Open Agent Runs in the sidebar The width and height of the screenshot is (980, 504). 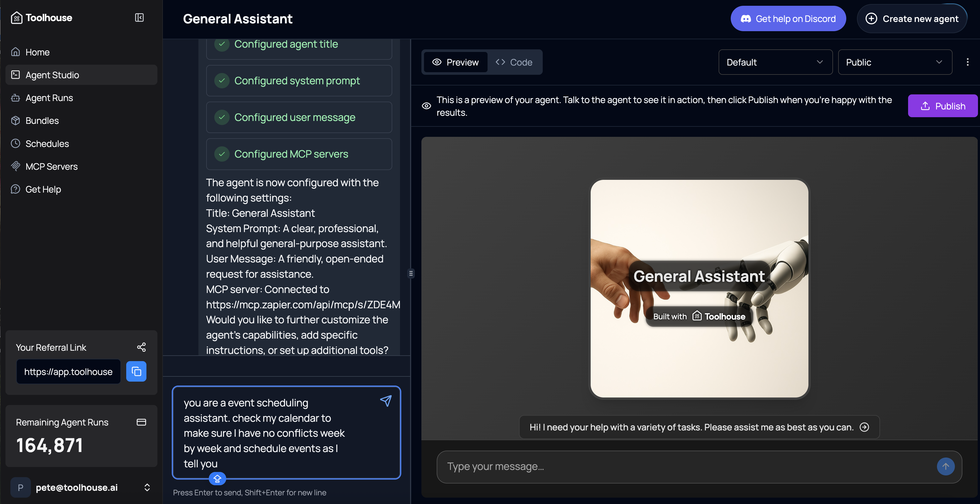[49, 98]
